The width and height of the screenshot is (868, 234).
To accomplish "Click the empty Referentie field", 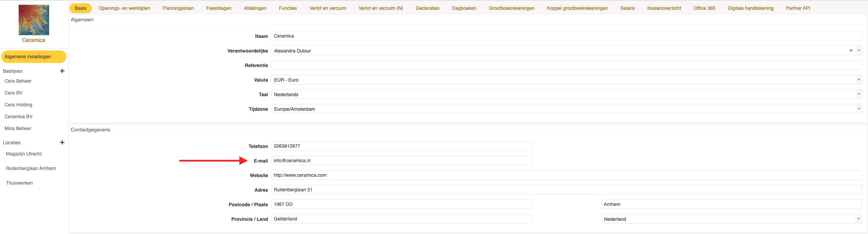I will coord(567,65).
